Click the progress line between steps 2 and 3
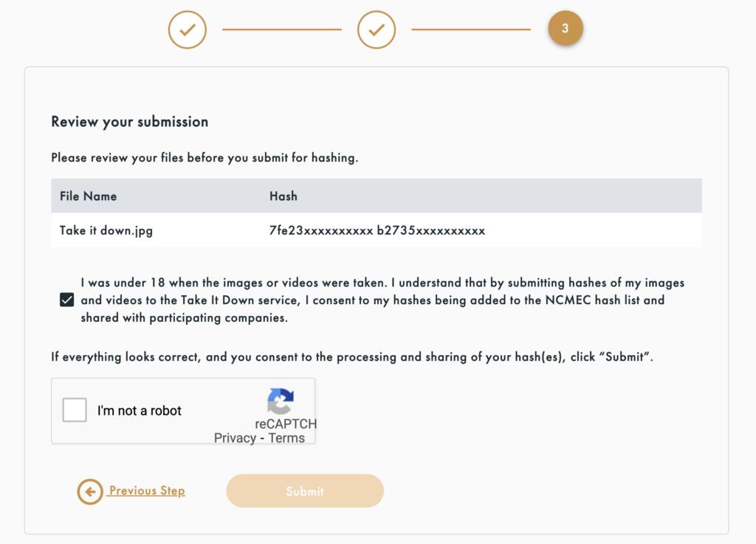Image resolution: width=756 pixels, height=544 pixels. [x=471, y=30]
